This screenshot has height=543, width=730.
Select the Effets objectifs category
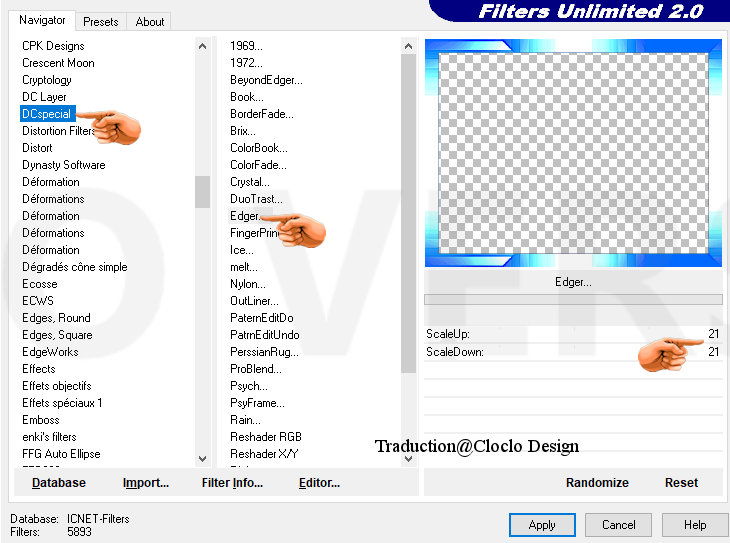pos(57,386)
